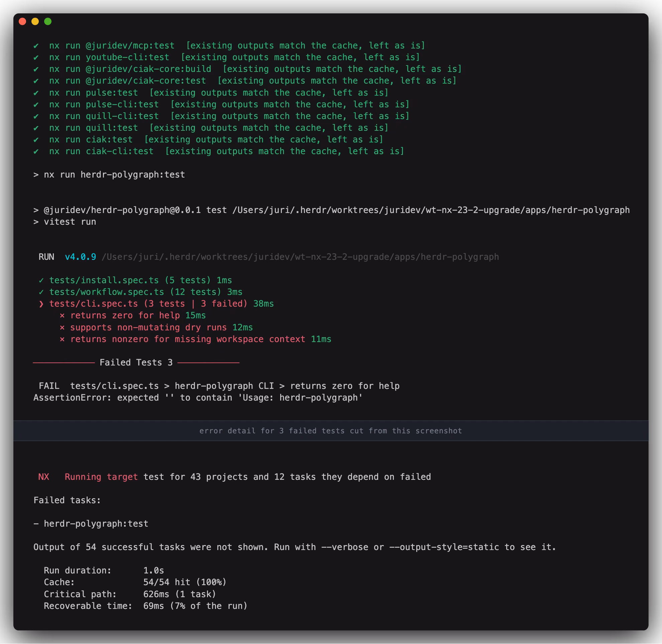
Task: Click the checkmark beside tests/workflow.spec.ts
Action: [x=41, y=292]
